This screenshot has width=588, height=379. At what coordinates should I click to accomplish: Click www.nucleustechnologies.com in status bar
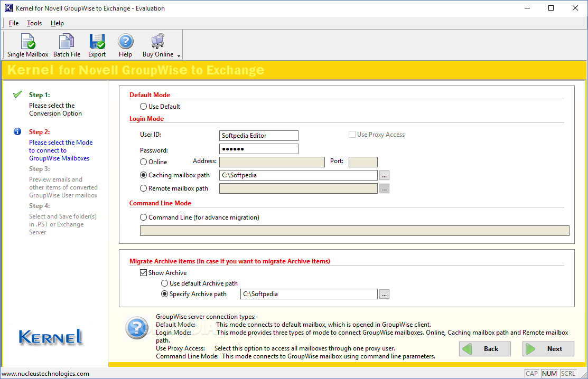[45, 373]
